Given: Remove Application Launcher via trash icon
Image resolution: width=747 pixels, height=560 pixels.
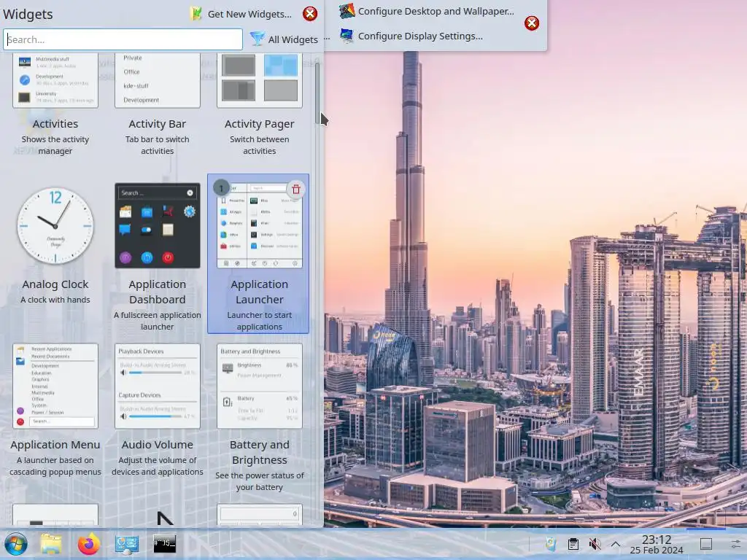Looking at the screenshot, I should tap(296, 189).
